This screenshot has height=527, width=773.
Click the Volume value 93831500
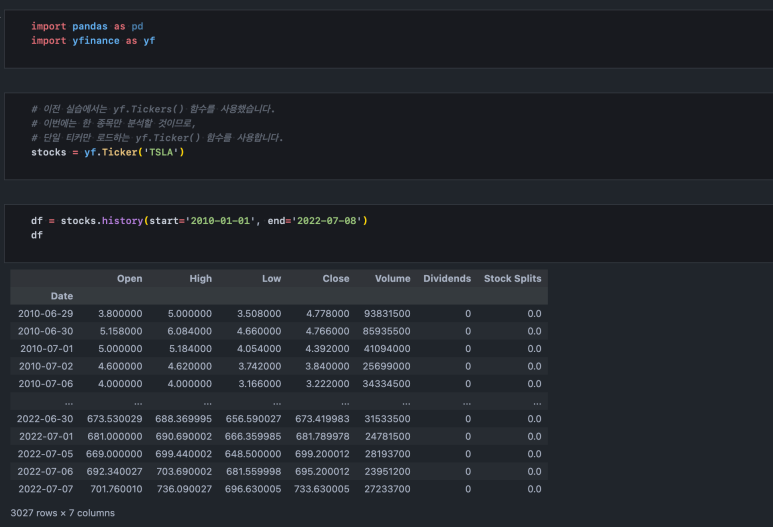pos(387,314)
